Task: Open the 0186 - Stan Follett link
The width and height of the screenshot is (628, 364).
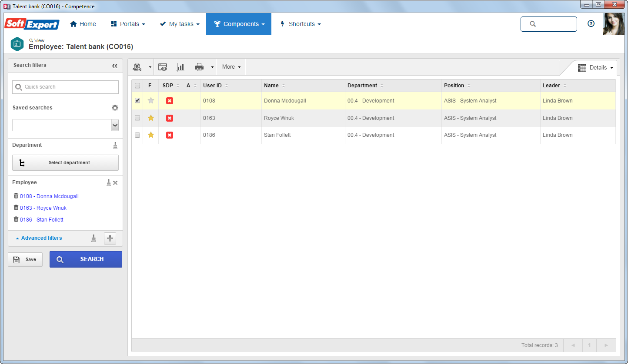Action: pyautogui.click(x=42, y=220)
